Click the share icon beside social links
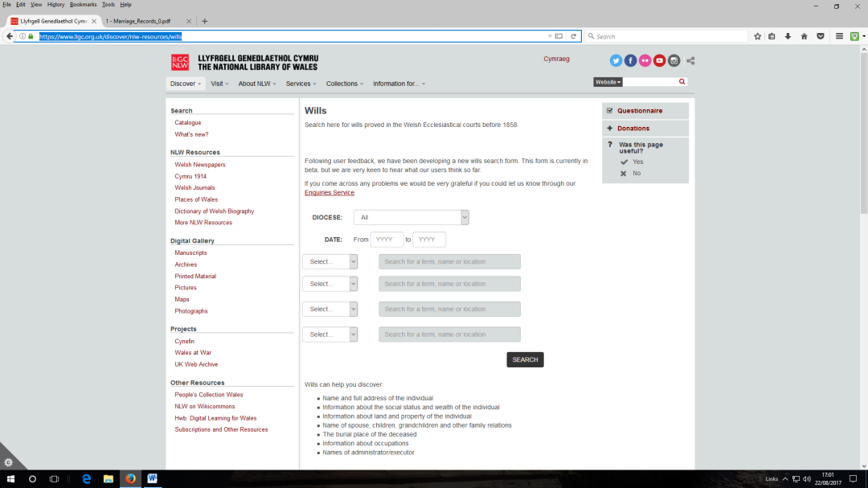 [x=690, y=60]
